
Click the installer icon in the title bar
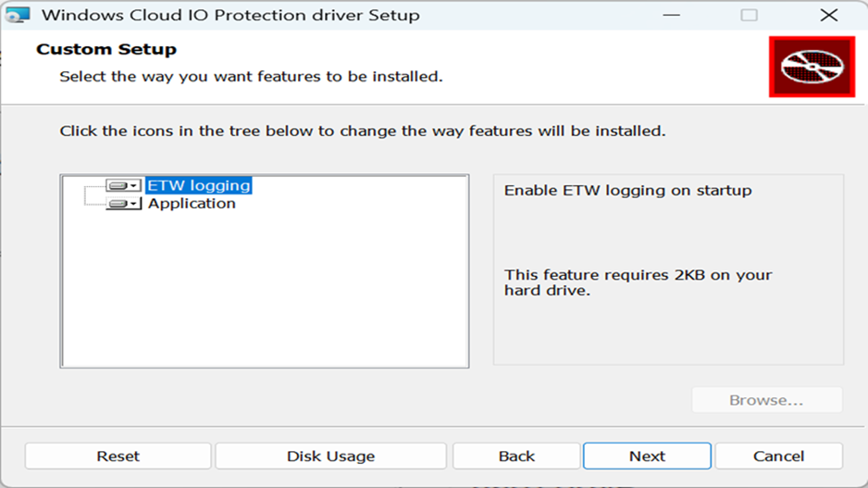(19, 15)
